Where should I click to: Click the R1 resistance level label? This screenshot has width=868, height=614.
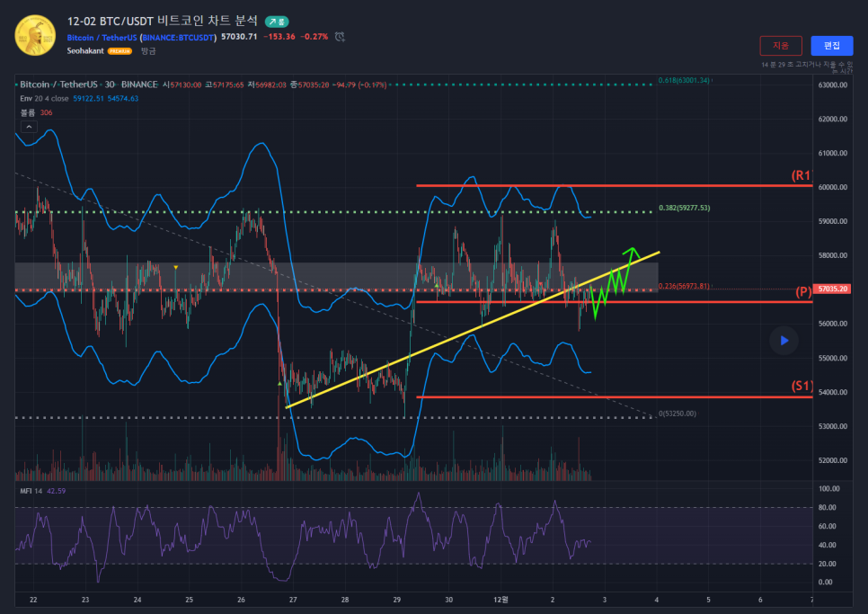point(801,174)
